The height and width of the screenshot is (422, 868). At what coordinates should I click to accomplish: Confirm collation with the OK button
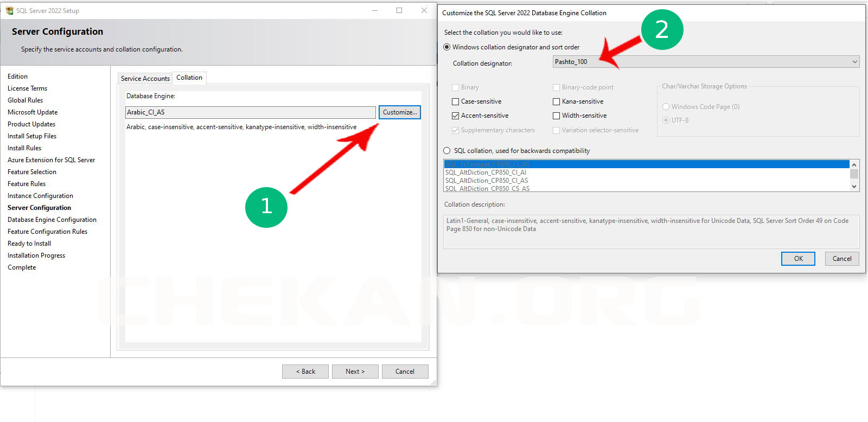[798, 259]
